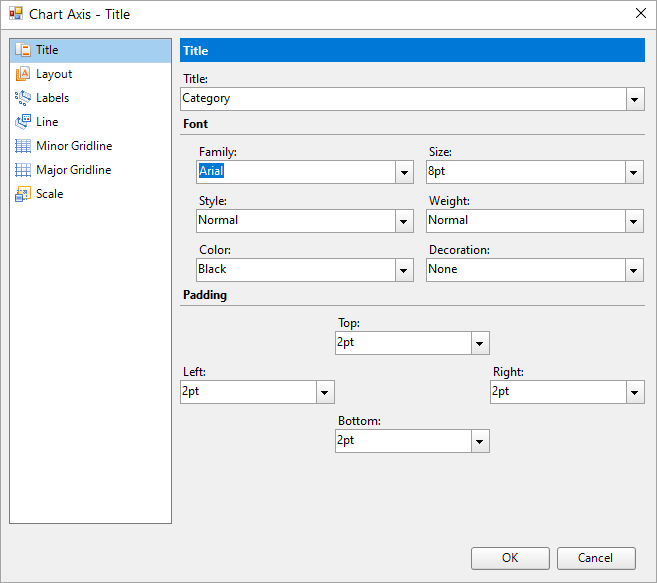
Task: Close the Chart Axis dialog window
Action: 641,13
